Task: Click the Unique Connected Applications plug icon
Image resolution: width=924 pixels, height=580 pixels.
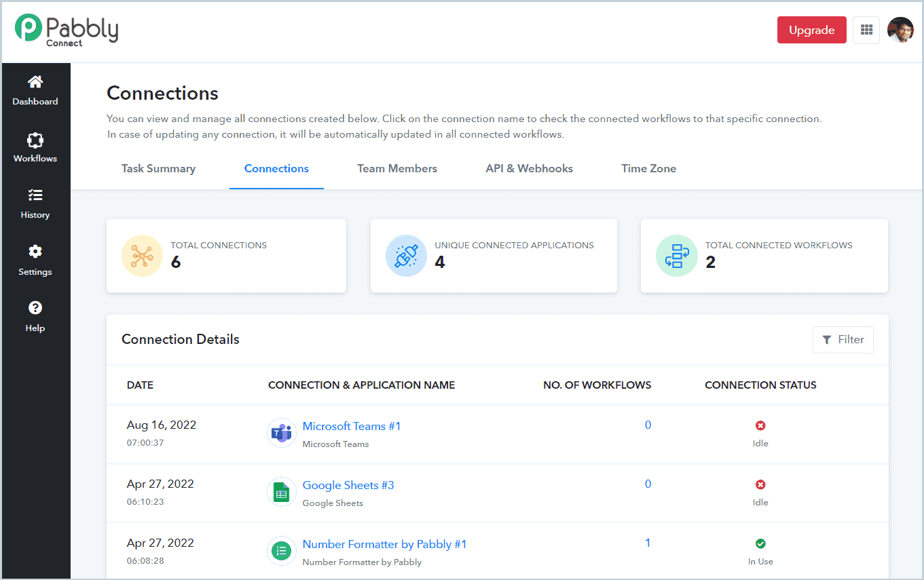Action: (406, 256)
